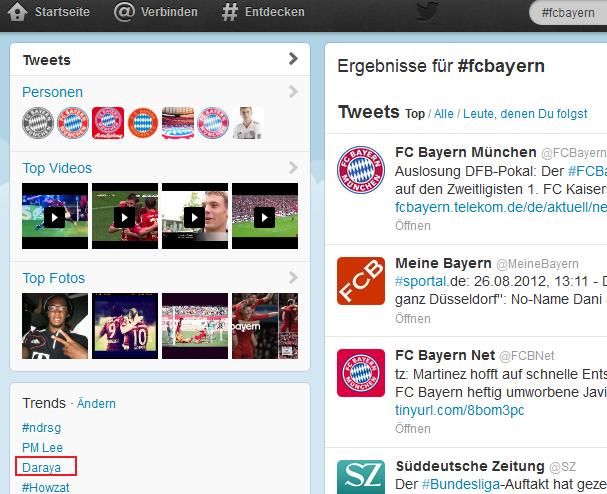Focus the #fcbayern search field
The image size is (607, 494).
(x=568, y=13)
